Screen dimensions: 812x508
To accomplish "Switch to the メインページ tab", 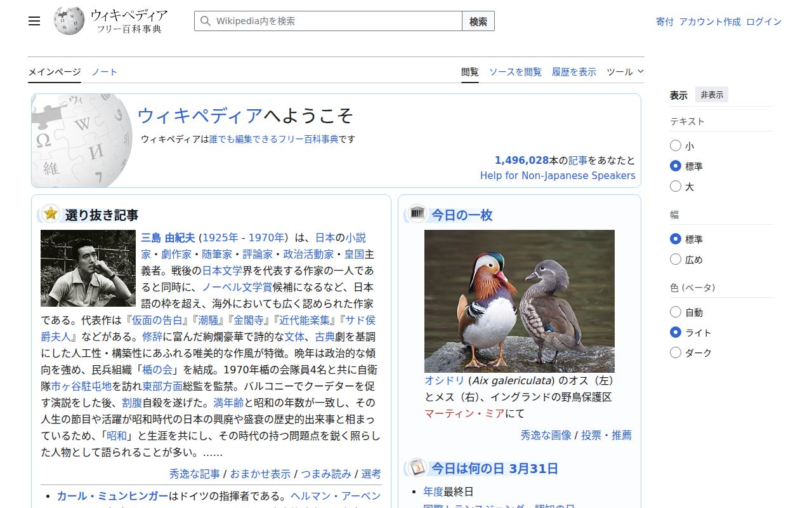I will pos(55,72).
